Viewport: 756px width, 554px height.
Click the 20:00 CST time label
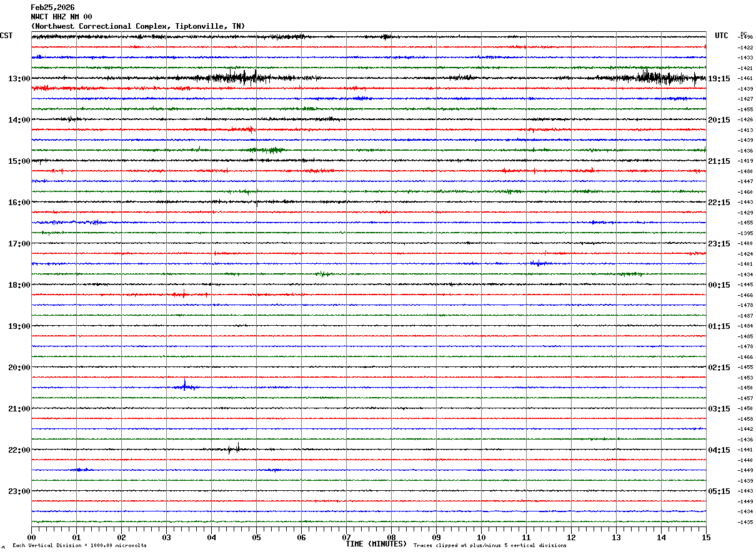coord(19,368)
